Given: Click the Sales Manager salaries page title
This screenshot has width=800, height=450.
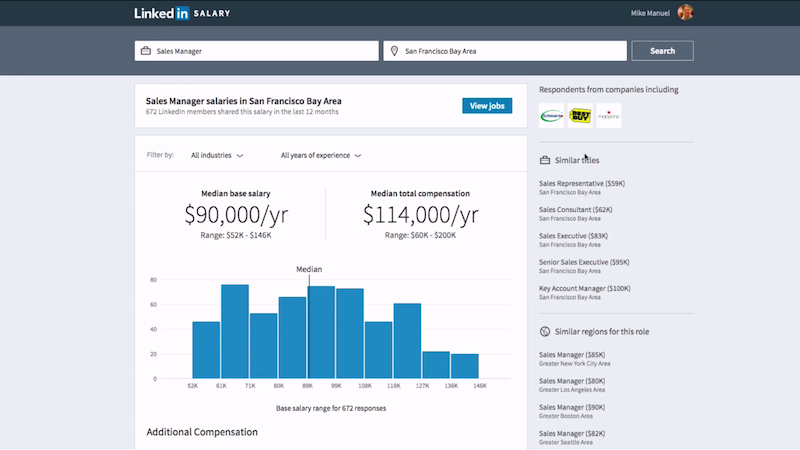Looking at the screenshot, I should pyautogui.click(x=243, y=101).
